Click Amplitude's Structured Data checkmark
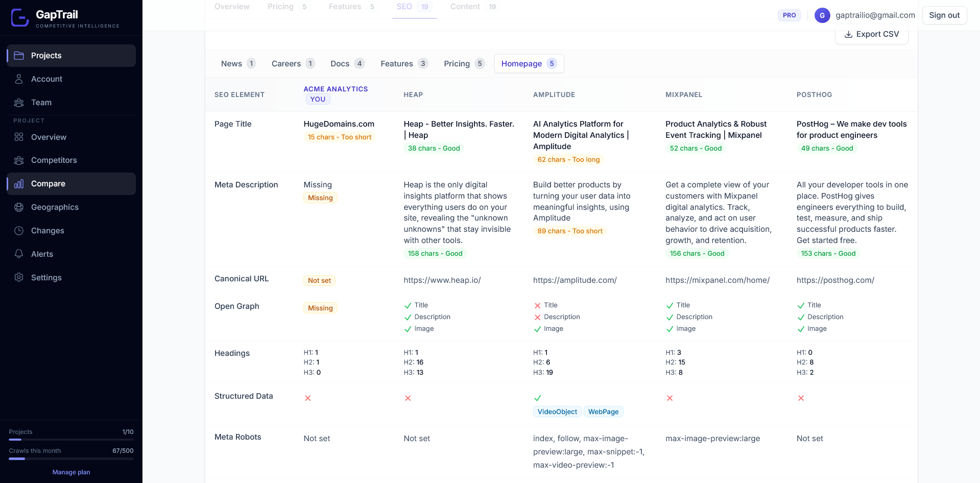Image resolution: width=980 pixels, height=483 pixels. tap(537, 398)
